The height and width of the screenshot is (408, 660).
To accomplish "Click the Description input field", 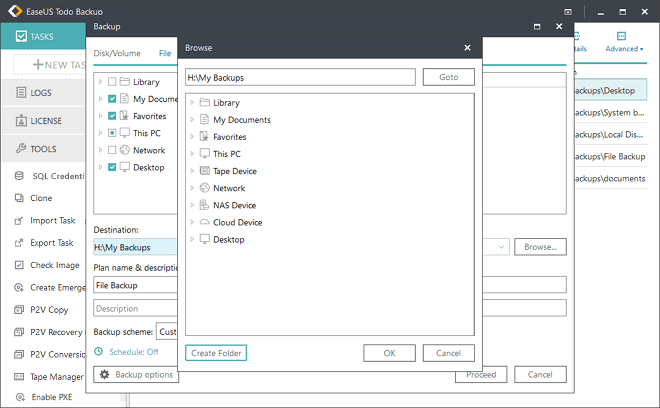I will pyautogui.click(x=135, y=308).
